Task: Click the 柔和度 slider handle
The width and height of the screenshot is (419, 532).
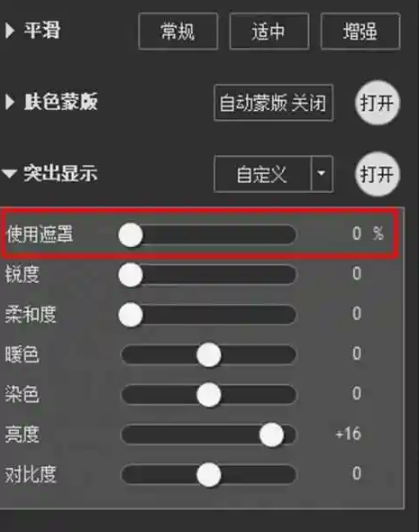Action: click(x=131, y=315)
